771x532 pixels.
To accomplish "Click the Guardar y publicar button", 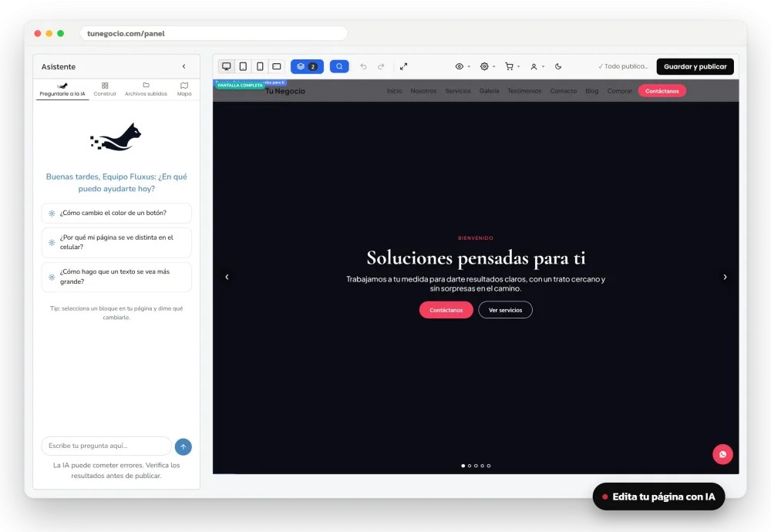I will (x=695, y=66).
